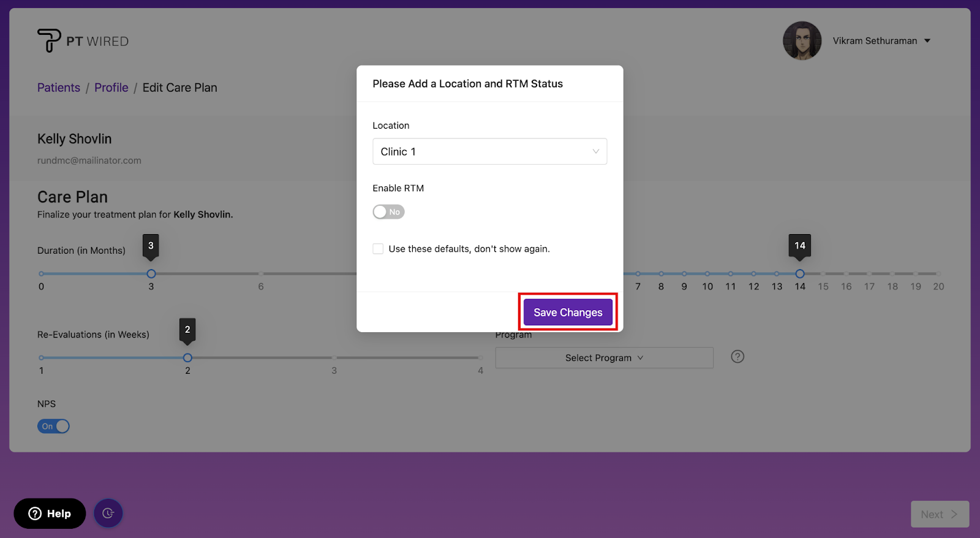The width and height of the screenshot is (980, 538).
Task: Click the user profile avatar picture
Action: pyautogui.click(x=802, y=41)
